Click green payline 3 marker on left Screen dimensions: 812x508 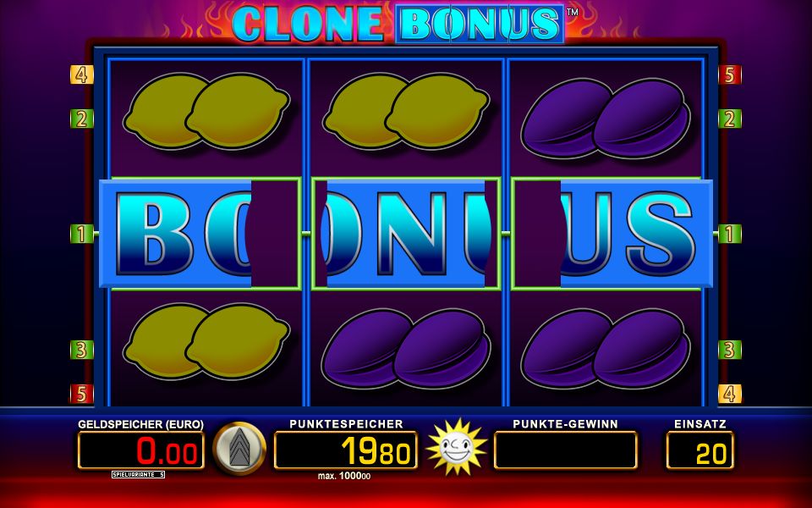coord(82,350)
